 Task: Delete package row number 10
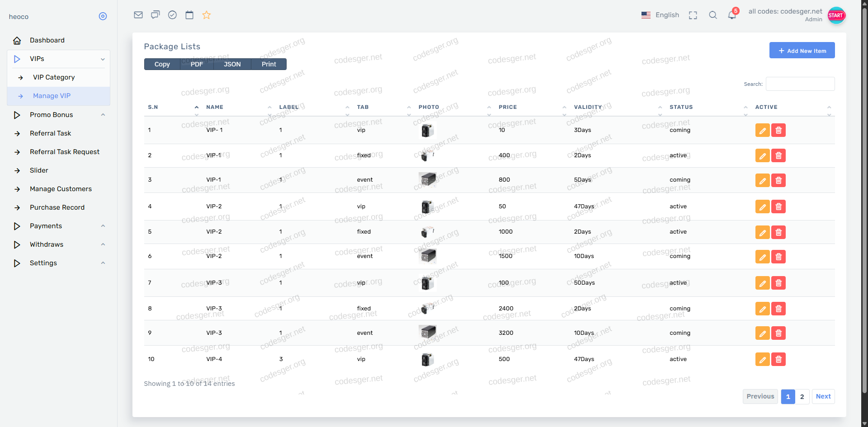[x=778, y=359]
